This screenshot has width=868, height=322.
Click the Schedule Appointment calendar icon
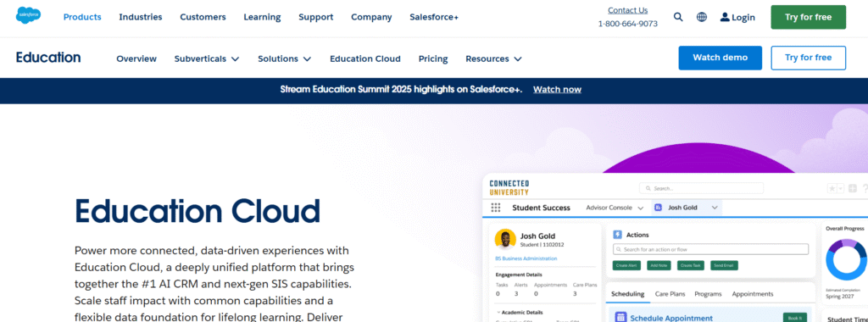620,318
